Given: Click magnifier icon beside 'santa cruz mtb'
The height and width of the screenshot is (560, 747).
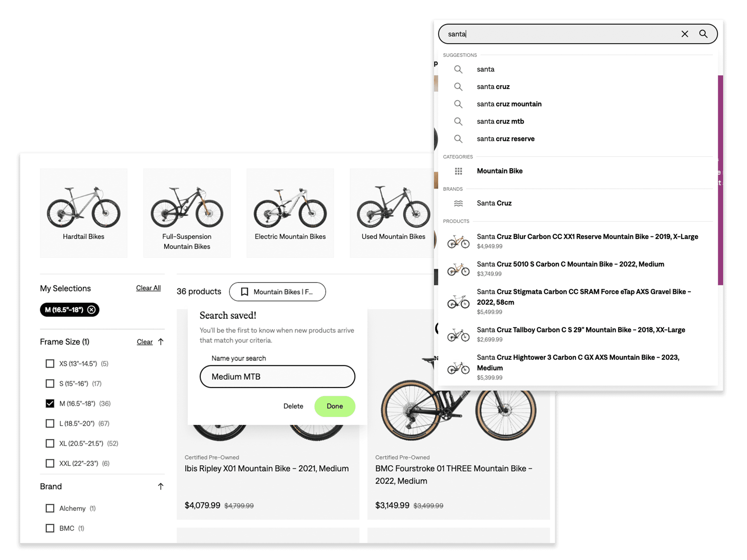Looking at the screenshot, I should coord(458,121).
